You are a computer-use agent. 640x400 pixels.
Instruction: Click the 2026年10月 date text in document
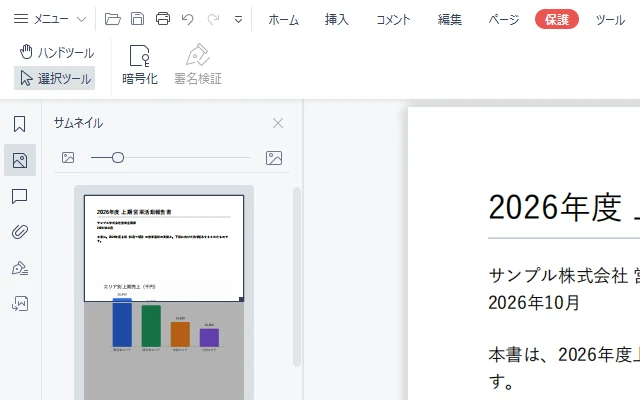tap(534, 303)
